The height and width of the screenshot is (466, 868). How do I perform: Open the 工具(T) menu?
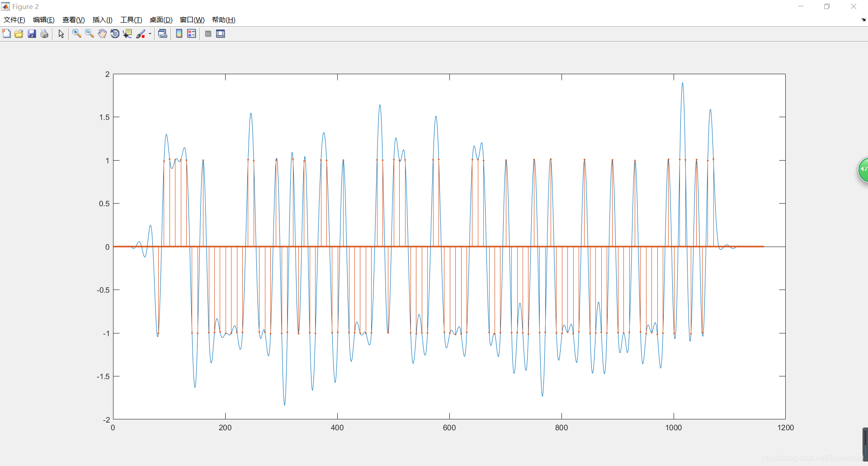(x=131, y=20)
